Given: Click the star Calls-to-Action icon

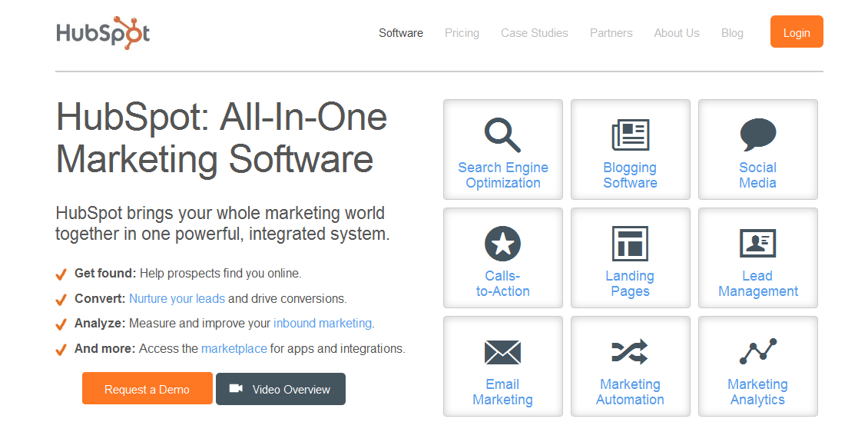Looking at the screenshot, I should tap(502, 243).
